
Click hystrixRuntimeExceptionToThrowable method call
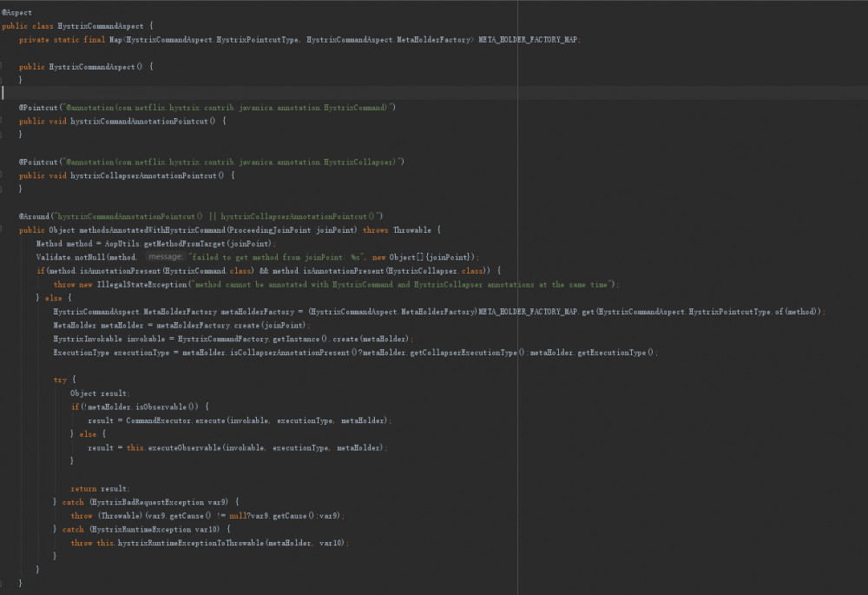pos(191,544)
